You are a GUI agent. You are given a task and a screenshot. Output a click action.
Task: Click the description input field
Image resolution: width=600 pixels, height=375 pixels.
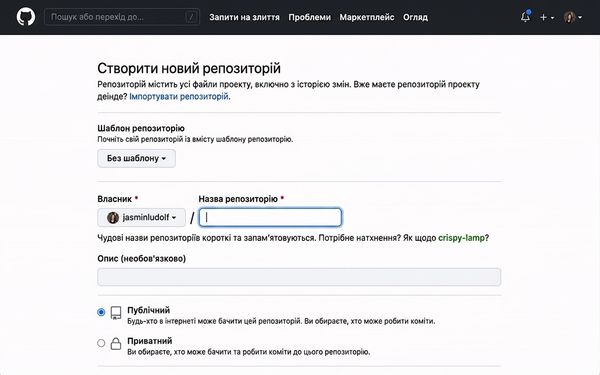click(299, 277)
